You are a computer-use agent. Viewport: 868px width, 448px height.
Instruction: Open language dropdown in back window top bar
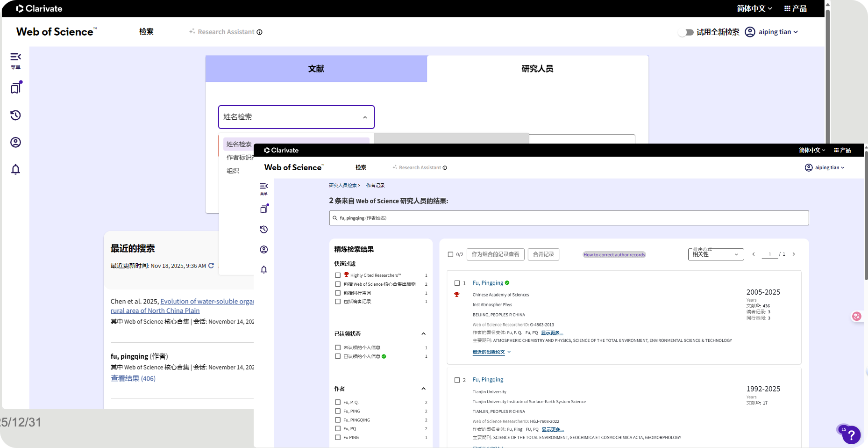pos(754,8)
